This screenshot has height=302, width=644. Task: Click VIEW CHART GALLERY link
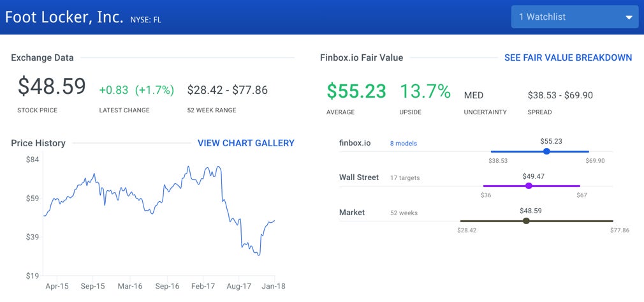click(x=245, y=143)
